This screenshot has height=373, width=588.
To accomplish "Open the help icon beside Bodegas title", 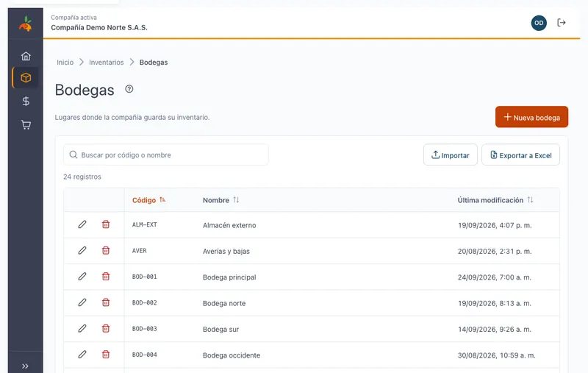I will [129, 89].
